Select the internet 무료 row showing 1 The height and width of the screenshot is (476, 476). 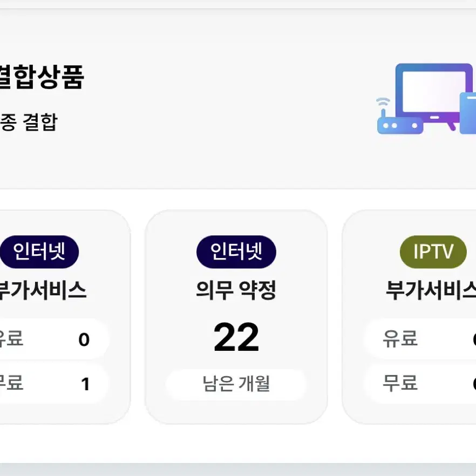[x=54, y=384]
